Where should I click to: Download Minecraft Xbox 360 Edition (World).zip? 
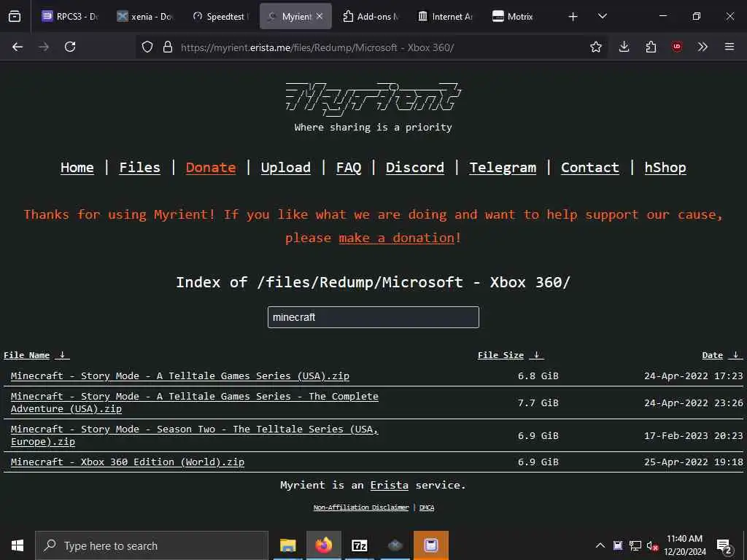127,462
